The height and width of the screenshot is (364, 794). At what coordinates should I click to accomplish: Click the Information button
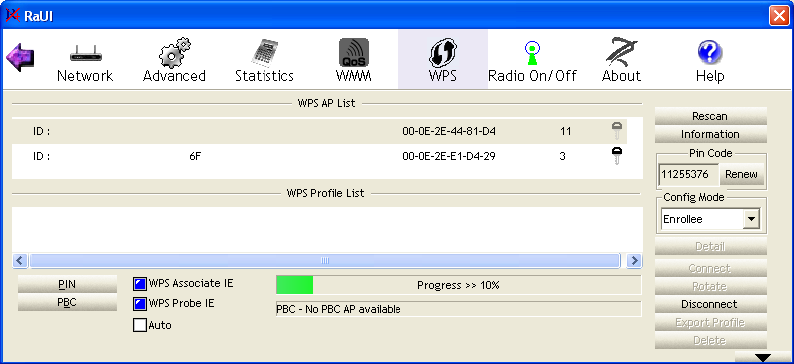pyautogui.click(x=710, y=134)
